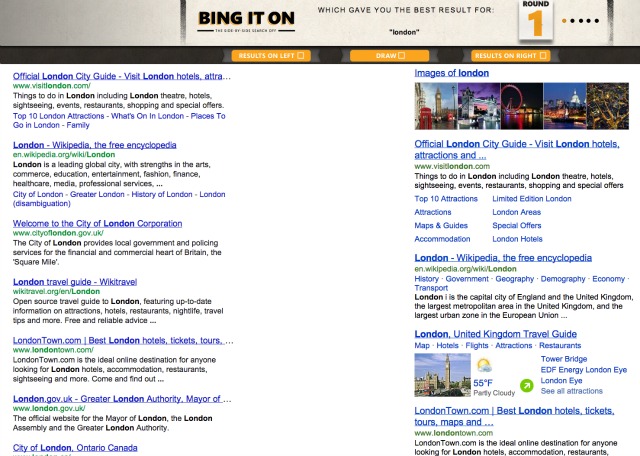Open Transport link under Wikipedia result
640x456 pixels.
pyautogui.click(x=431, y=288)
